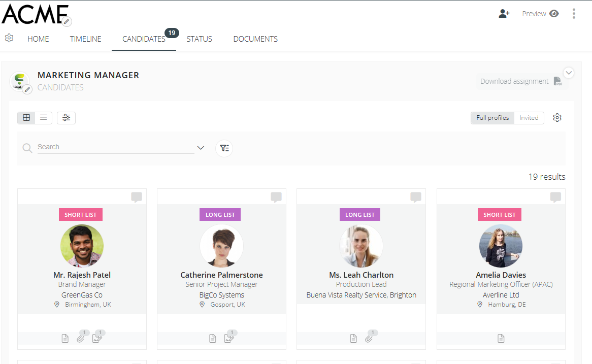Open Amelia Davies's document icon

click(x=501, y=338)
